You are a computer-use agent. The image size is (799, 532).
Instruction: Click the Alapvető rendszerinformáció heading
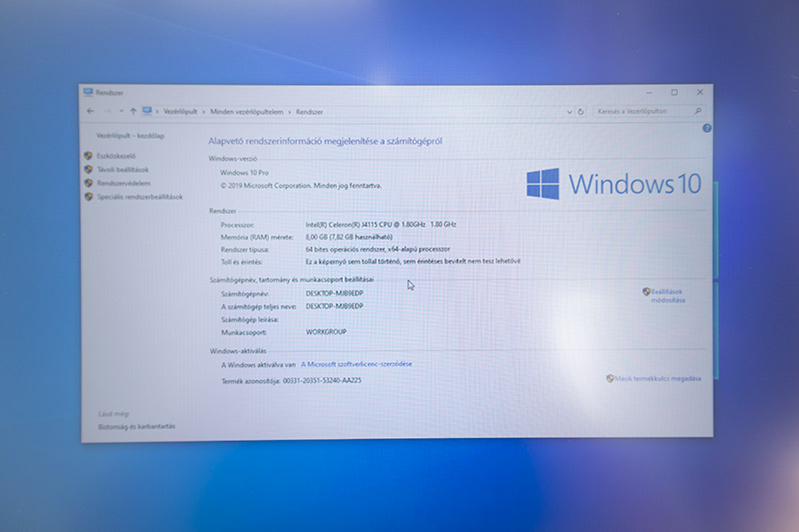coord(326,141)
